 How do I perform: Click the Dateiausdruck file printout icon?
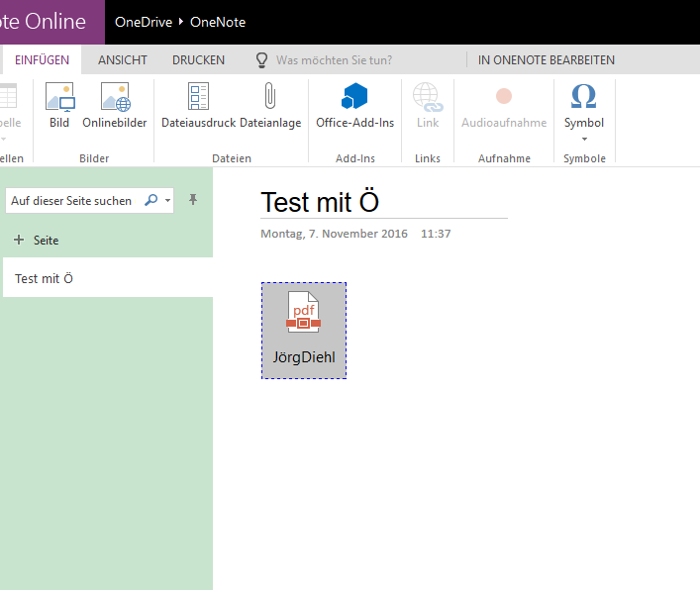[198, 98]
